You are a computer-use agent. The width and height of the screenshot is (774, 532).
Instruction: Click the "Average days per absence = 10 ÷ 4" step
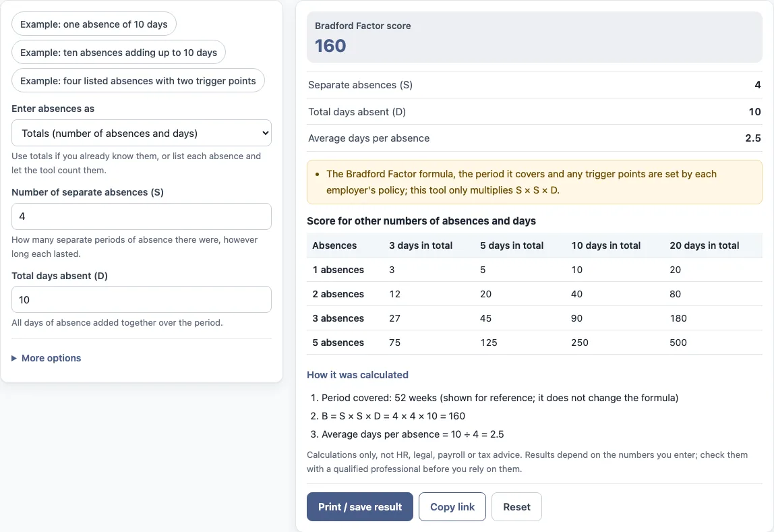pyautogui.click(x=413, y=434)
